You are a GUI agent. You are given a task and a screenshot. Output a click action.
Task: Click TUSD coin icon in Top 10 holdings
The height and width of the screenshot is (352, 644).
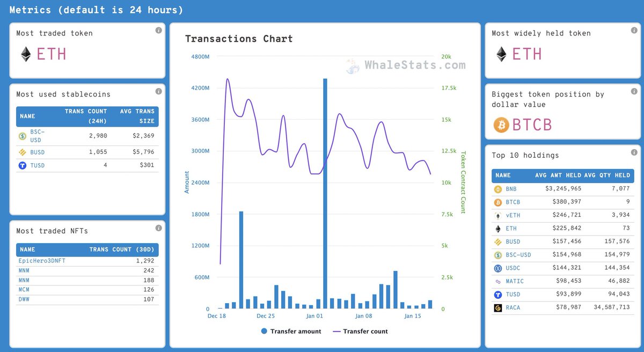497,294
